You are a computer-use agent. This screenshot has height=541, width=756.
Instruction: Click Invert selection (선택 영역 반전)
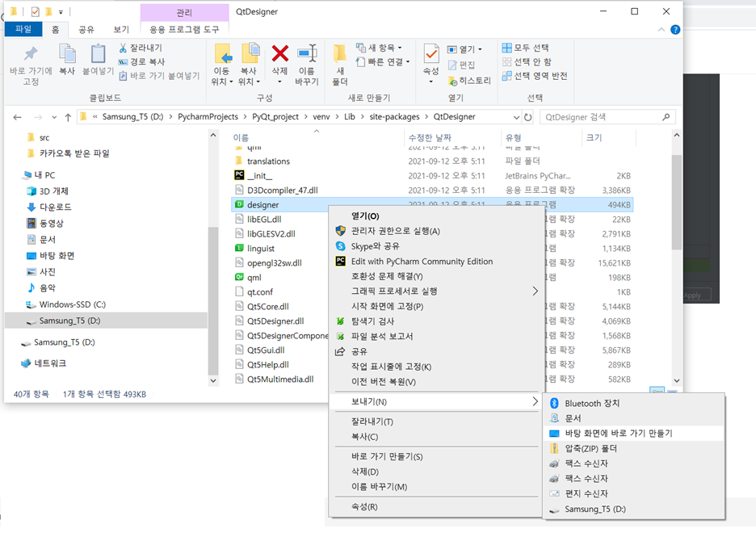point(535,76)
